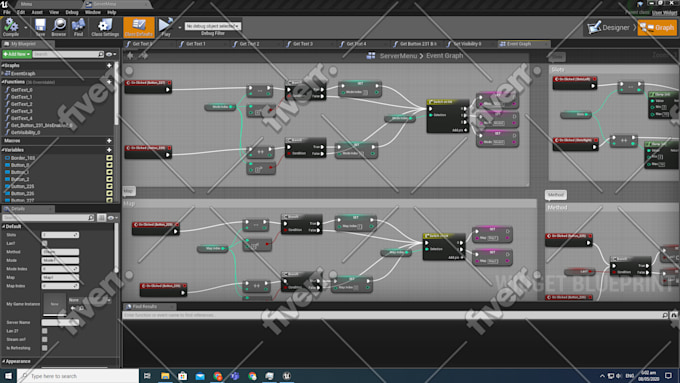This screenshot has width=680, height=383.
Task: Click the Compile toolbar button
Action: tap(11, 27)
